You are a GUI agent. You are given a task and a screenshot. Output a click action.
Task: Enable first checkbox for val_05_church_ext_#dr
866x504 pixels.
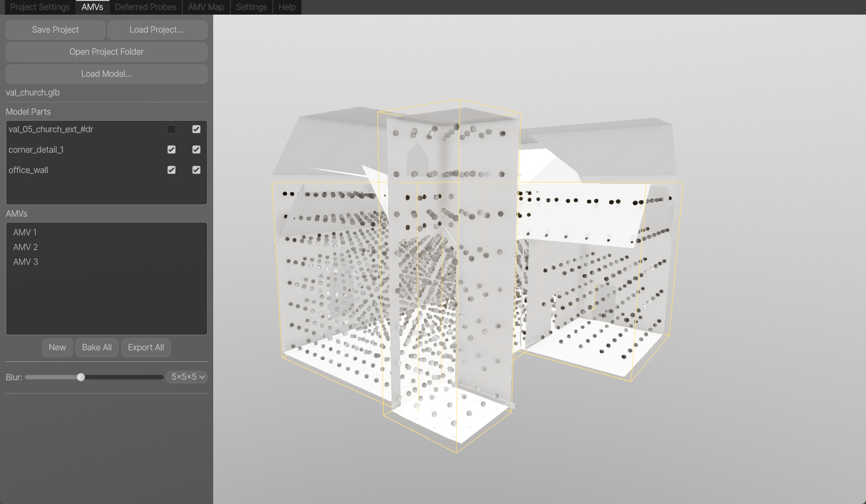[x=171, y=129]
